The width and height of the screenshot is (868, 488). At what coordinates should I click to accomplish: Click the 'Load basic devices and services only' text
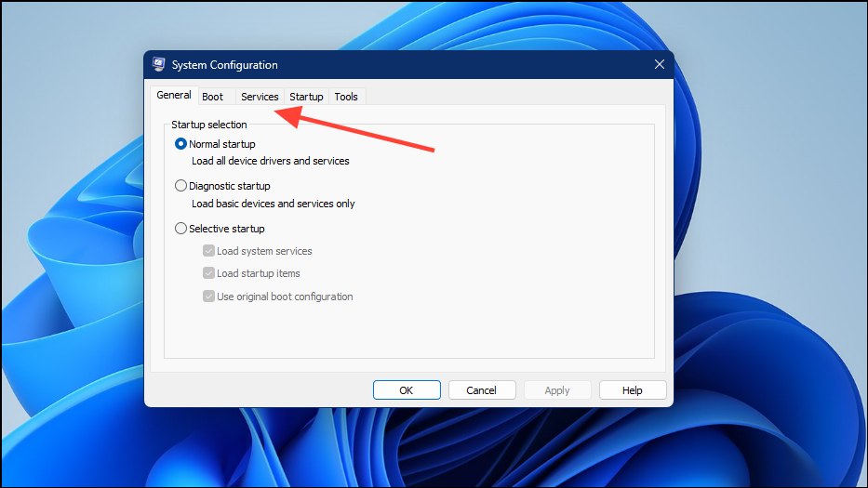(273, 204)
